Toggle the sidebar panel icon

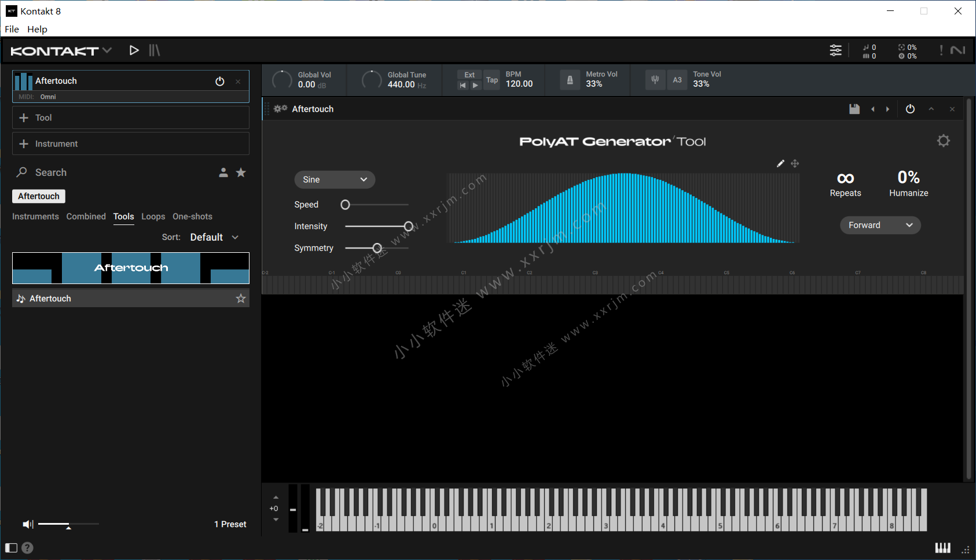(11, 548)
